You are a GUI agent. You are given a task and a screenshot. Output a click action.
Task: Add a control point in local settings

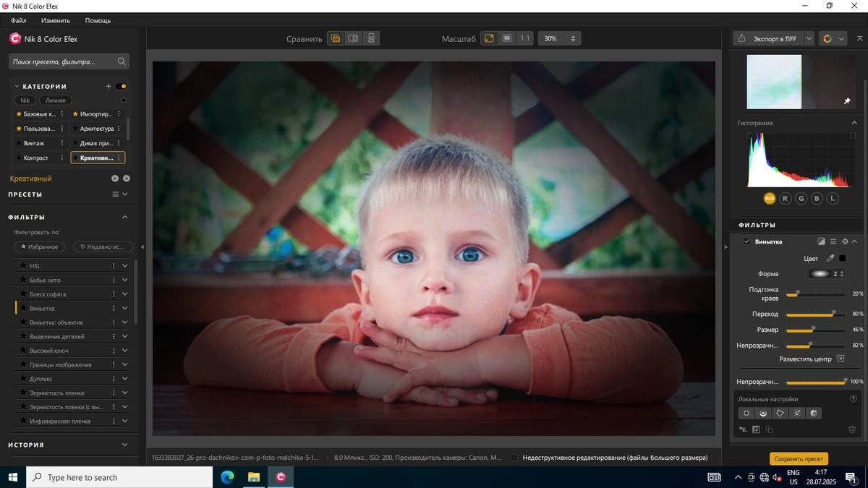(x=746, y=414)
